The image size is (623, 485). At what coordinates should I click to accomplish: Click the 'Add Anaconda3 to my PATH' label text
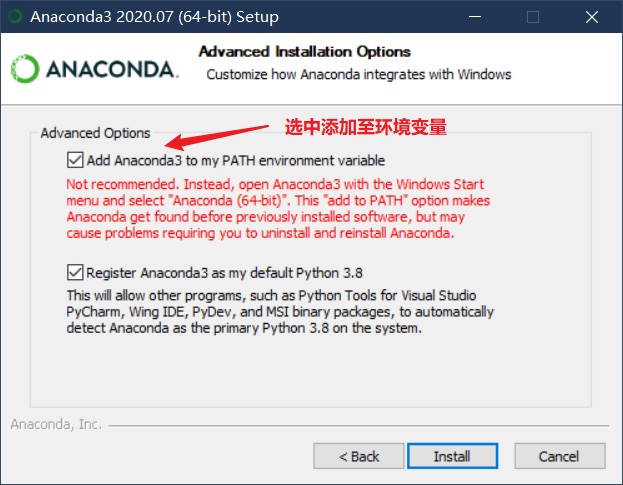click(236, 160)
